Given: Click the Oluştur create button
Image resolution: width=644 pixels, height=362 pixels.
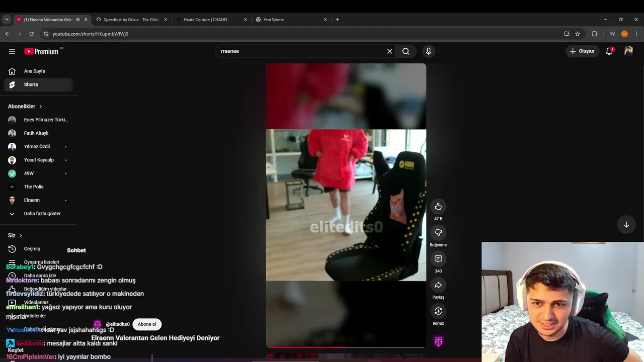Looking at the screenshot, I should coord(582,51).
